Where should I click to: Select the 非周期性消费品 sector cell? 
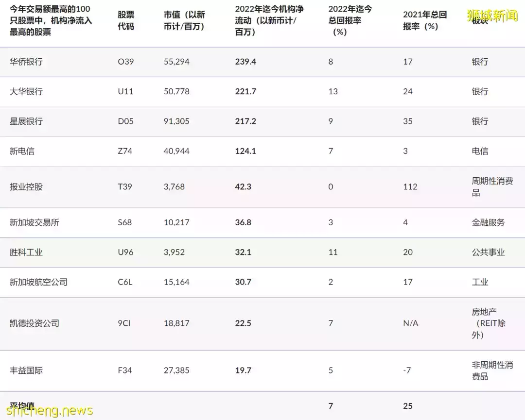pyautogui.click(x=492, y=371)
